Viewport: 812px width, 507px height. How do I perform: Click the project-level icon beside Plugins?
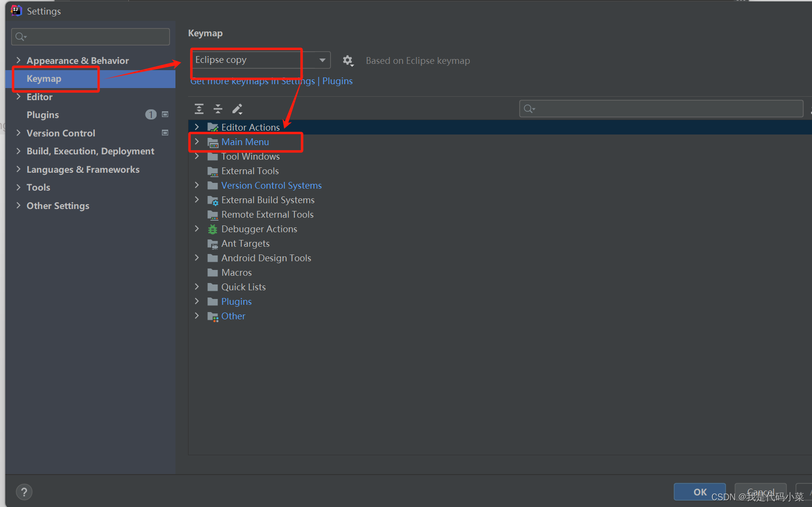(165, 115)
